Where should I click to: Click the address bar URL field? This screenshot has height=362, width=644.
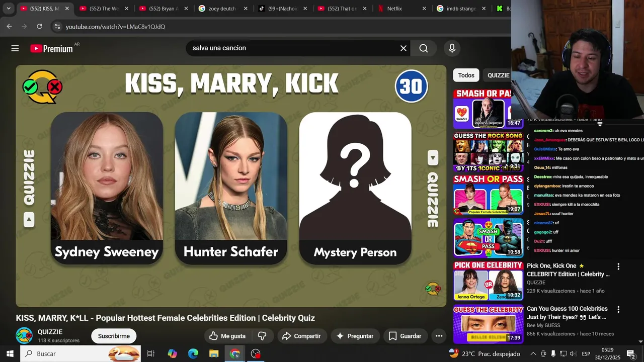pyautogui.click(x=282, y=26)
